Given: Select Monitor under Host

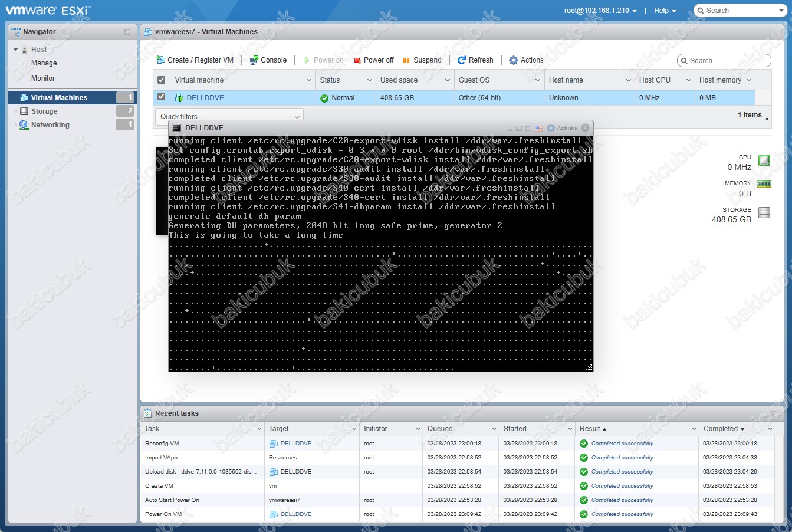Looking at the screenshot, I should (x=43, y=78).
